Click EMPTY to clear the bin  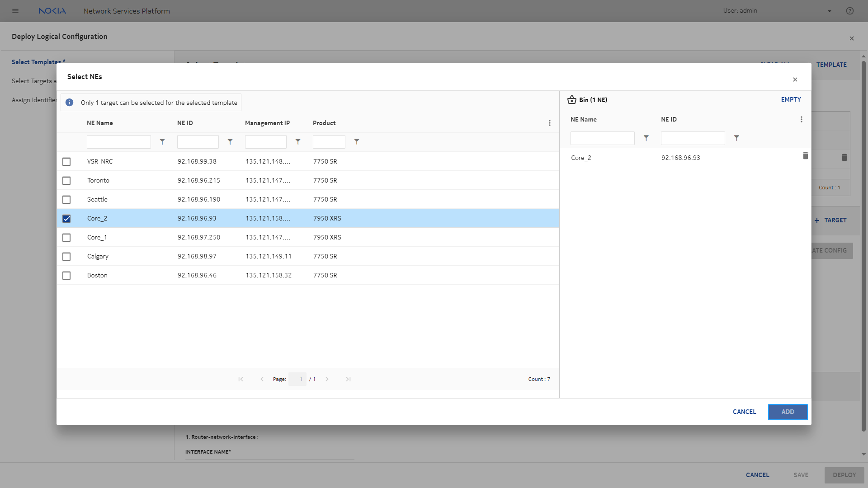click(x=791, y=99)
